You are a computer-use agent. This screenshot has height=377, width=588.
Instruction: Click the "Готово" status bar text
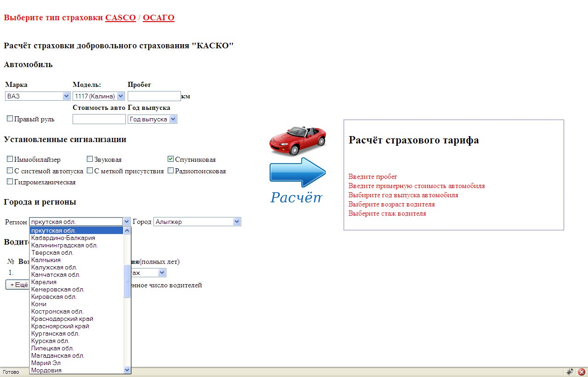(x=11, y=372)
